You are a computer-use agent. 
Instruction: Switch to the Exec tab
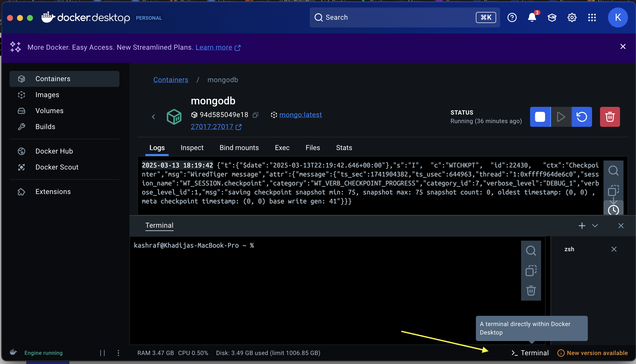[282, 148]
